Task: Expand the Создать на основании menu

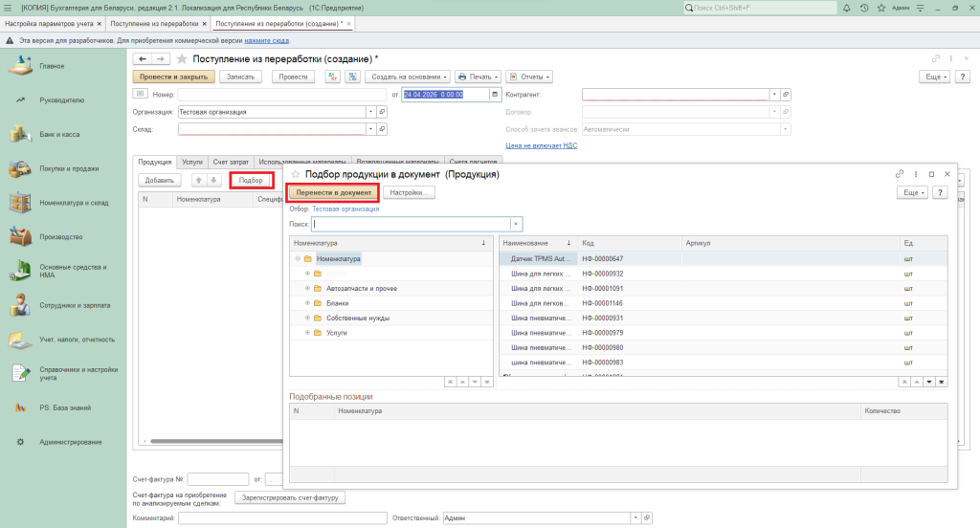Action: tap(407, 77)
